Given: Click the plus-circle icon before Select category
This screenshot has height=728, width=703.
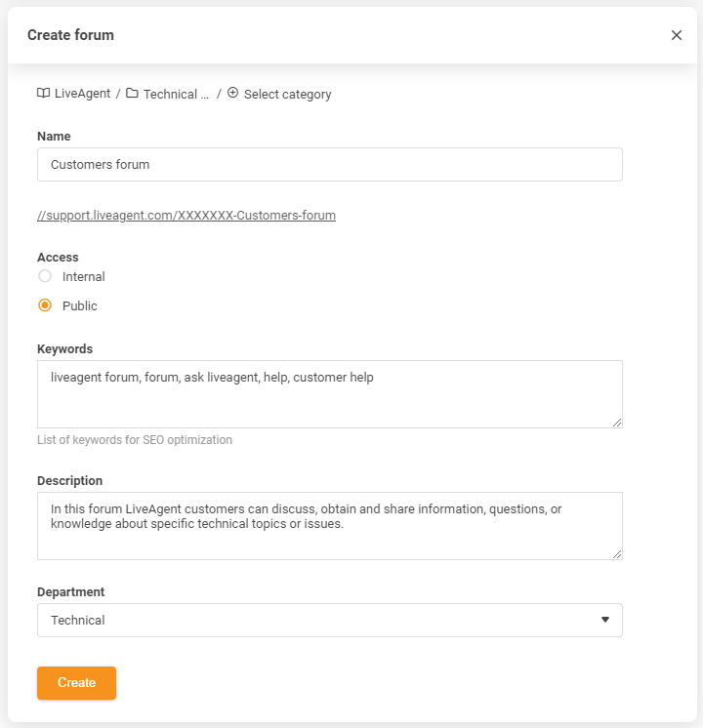Looking at the screenshot, I should pos(232,94).
